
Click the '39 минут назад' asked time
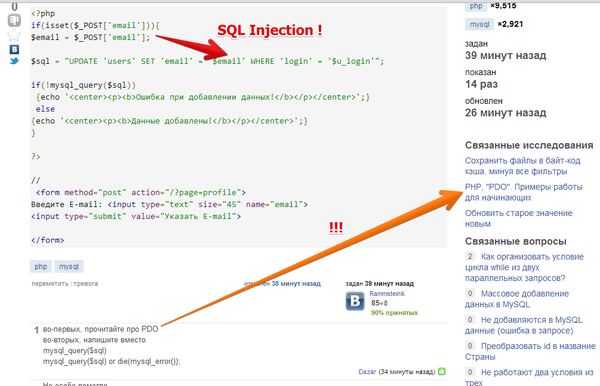click(505, 56)
